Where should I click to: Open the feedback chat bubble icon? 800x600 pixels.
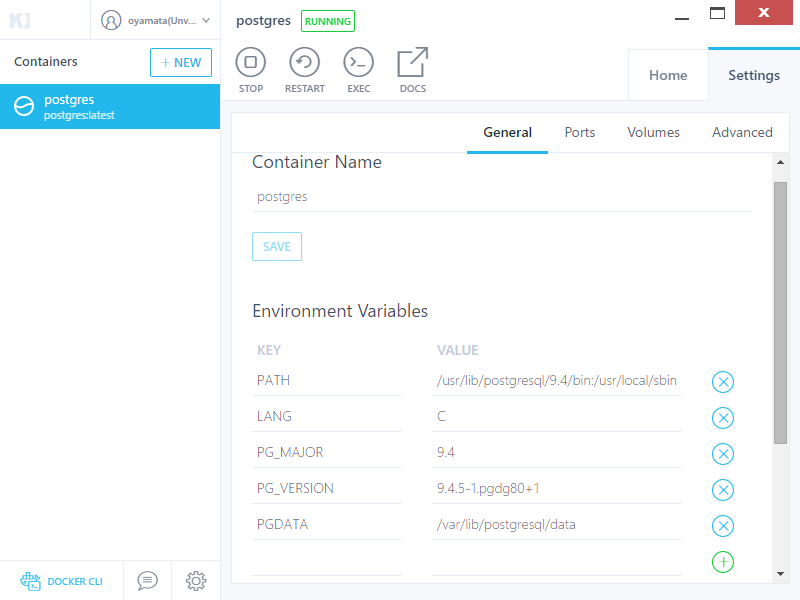[147, 581]
